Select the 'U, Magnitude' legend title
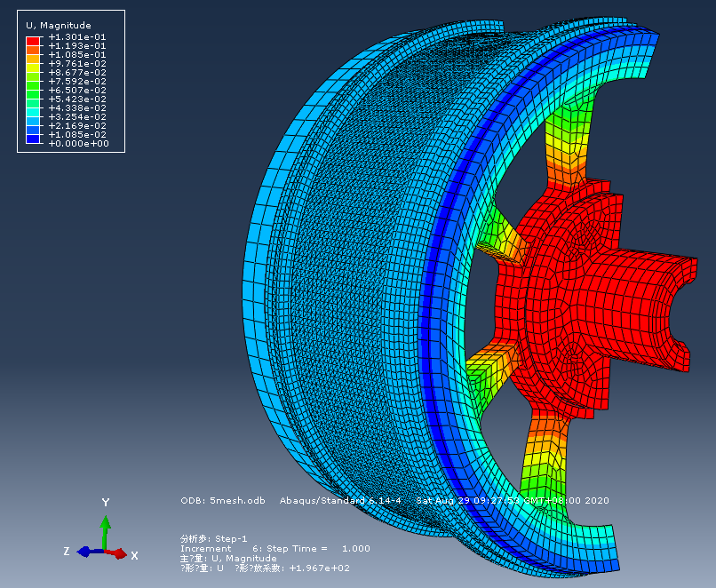Screen dimensions: 716x588 click(x=56, y=25)
